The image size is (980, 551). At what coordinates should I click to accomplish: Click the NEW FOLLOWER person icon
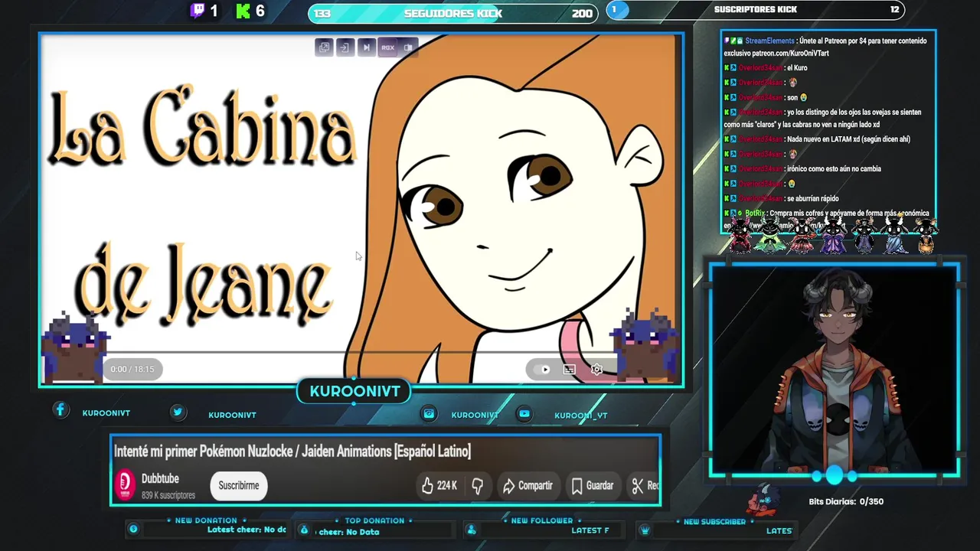click(472, 530)
